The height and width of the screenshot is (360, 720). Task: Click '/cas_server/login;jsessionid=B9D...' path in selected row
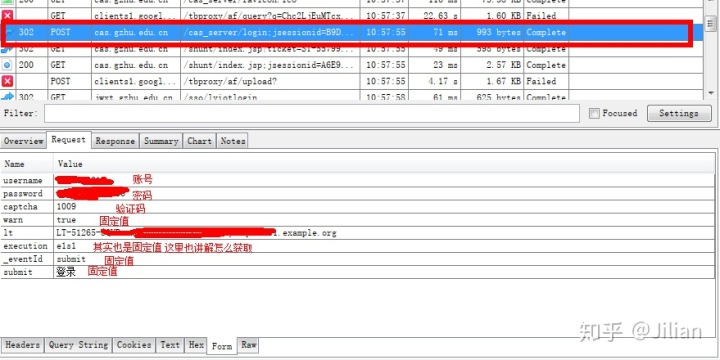pos(269,32)
